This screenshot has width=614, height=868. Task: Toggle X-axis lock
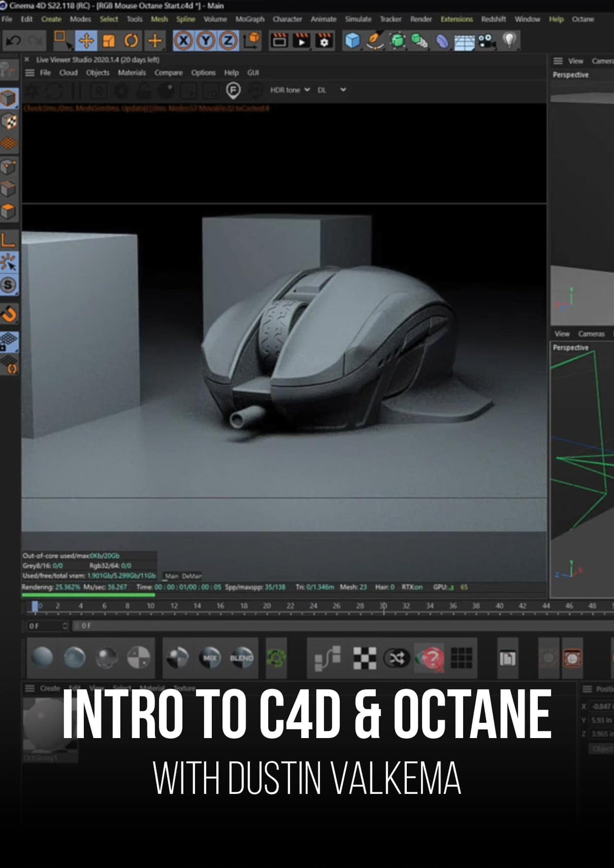pyautogui.click(x=183, y=40)
